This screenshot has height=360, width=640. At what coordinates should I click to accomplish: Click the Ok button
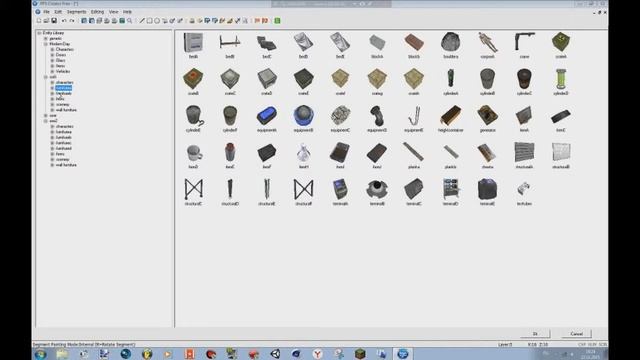point(535,334)
